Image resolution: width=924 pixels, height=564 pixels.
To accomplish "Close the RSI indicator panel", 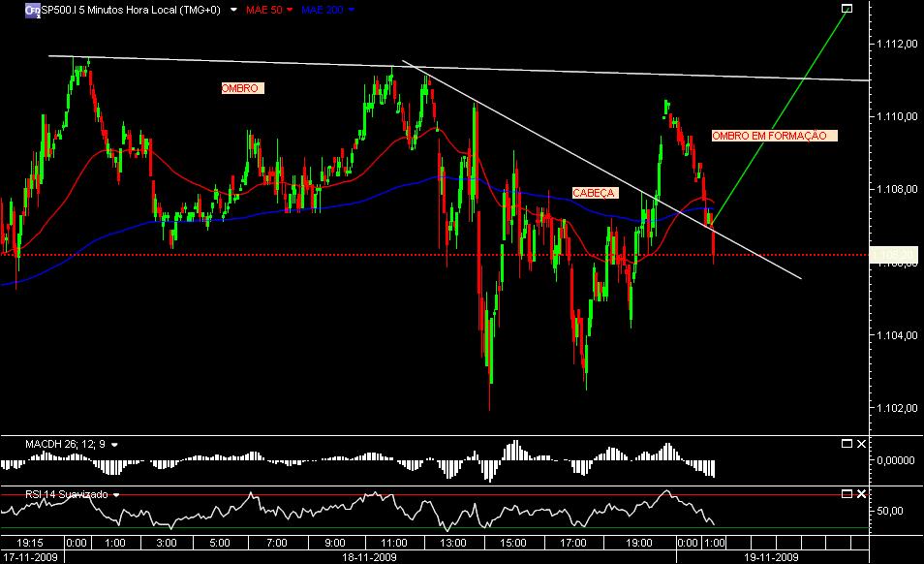I will [x=862, y=493].
